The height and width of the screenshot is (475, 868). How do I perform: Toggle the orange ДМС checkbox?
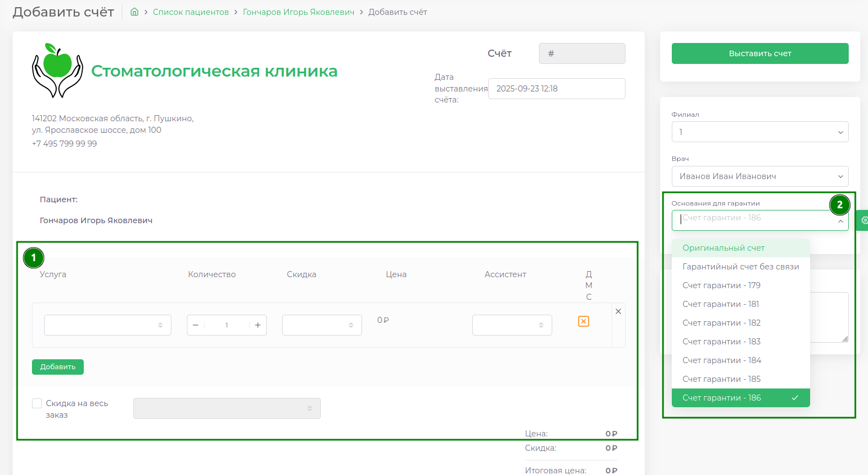click(584, 321)
